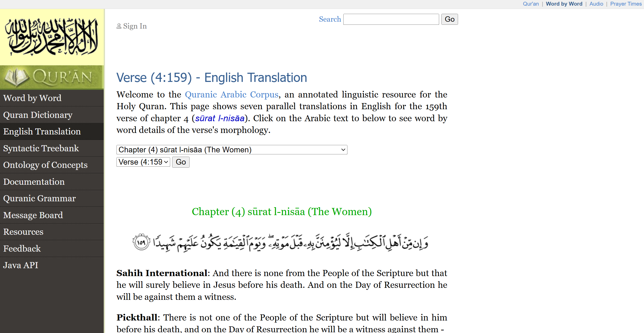Open Word by Word in sidebar
Image resolution: width=644 pixels, height=333 pixels.
(32, 98)
